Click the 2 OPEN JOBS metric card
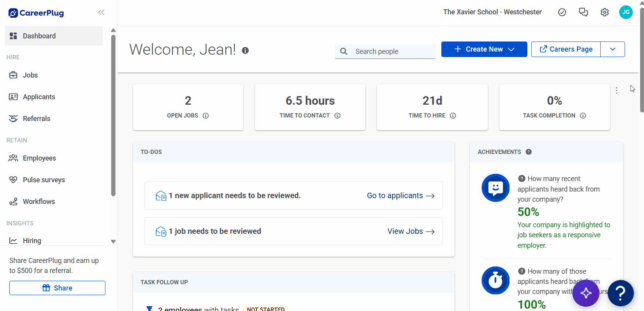Viewport: 644px width, 311px height. pos(188,107)
